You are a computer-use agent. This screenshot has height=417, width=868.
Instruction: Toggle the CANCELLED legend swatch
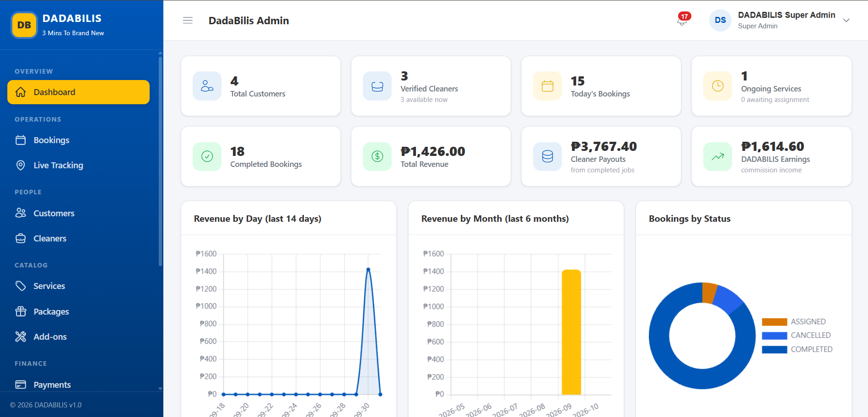click(x=774, y=336)
